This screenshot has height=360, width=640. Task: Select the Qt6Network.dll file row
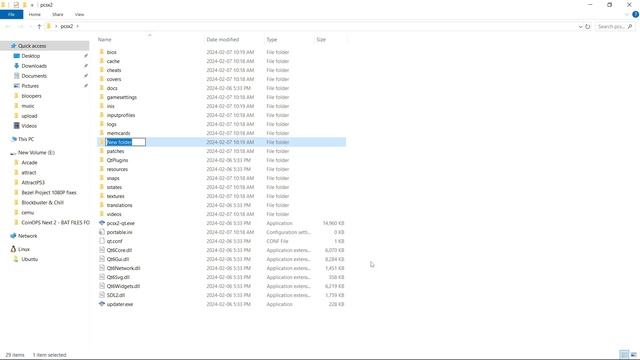point(222,268)
